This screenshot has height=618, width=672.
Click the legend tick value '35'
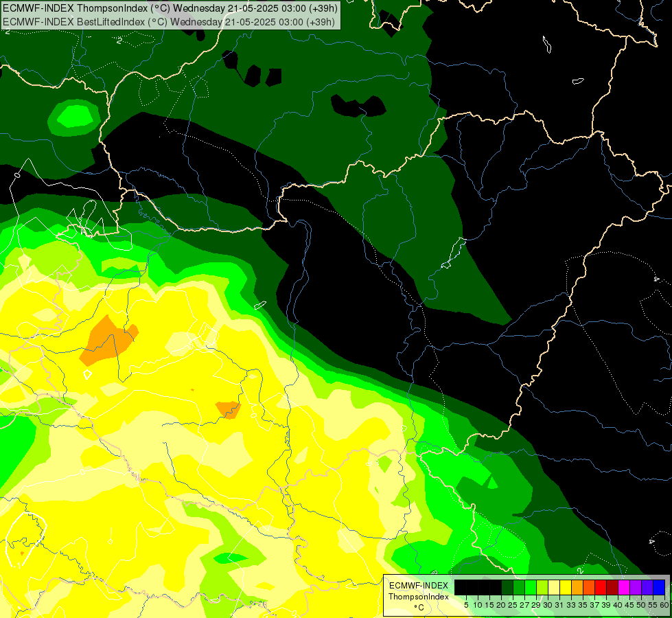(x=583, y=605)
